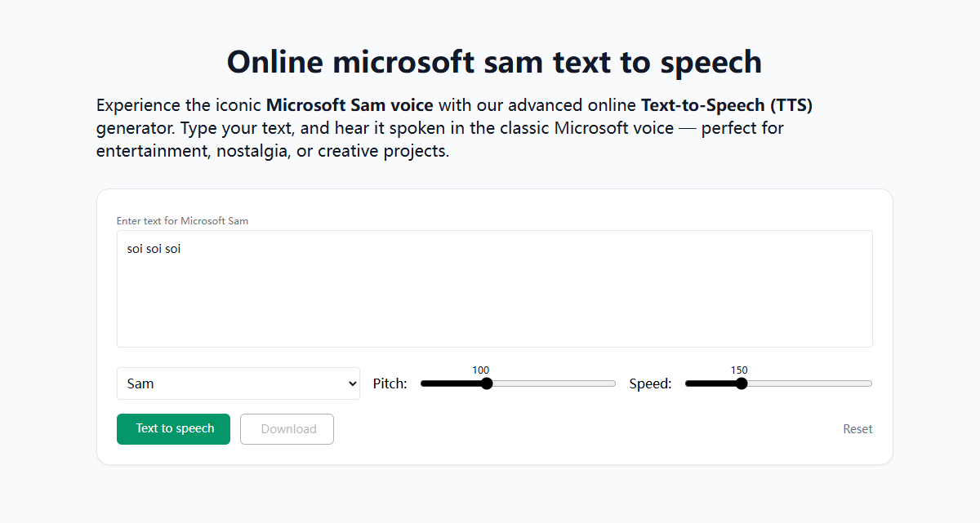Image resolution: width=980 pixels, height=523 pixels.
Task: Click the page heading title
Action: tap(494, 61)
